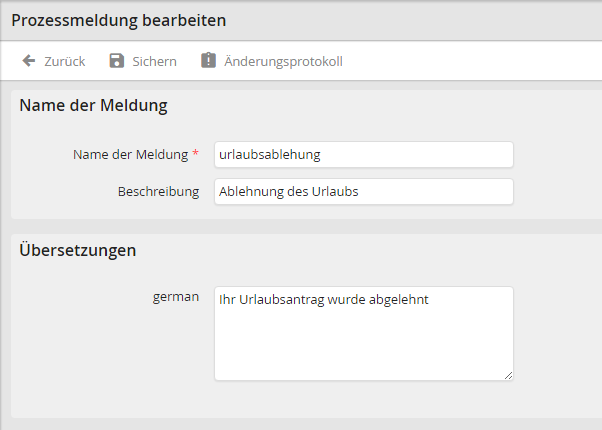The height and width of the screenshot is (430, 602).
Task: Click the "Name der Meldung" field label
Action: click(130, 155)
